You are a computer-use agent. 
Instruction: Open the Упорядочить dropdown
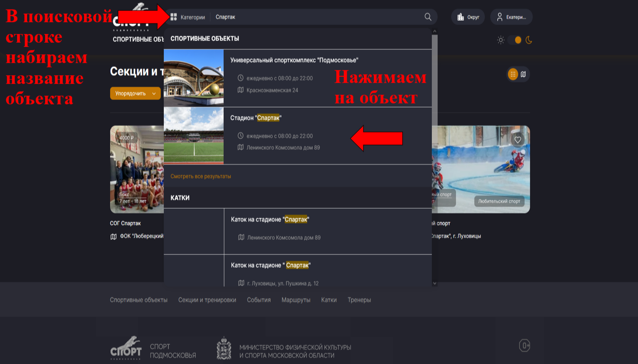point(135,93)
